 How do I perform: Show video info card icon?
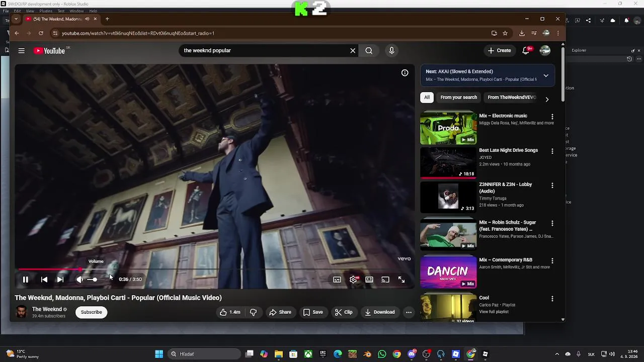tap(405, 73)
